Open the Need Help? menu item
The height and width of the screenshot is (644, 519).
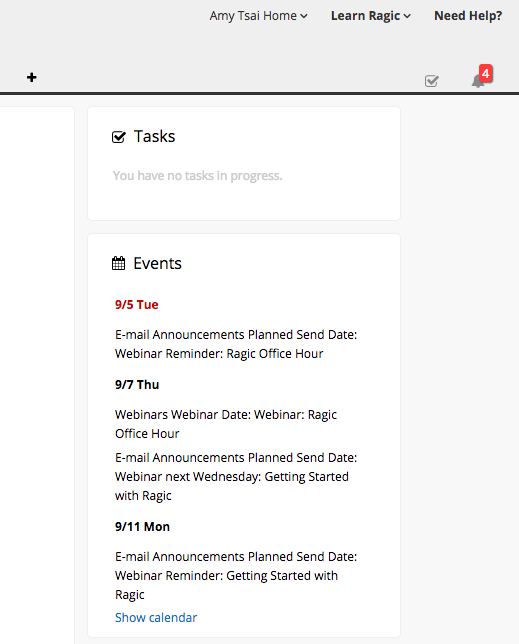click(468, 16)
